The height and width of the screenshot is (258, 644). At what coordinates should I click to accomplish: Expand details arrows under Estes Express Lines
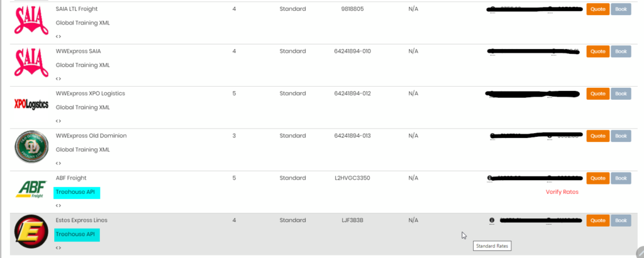coord(58,248)
